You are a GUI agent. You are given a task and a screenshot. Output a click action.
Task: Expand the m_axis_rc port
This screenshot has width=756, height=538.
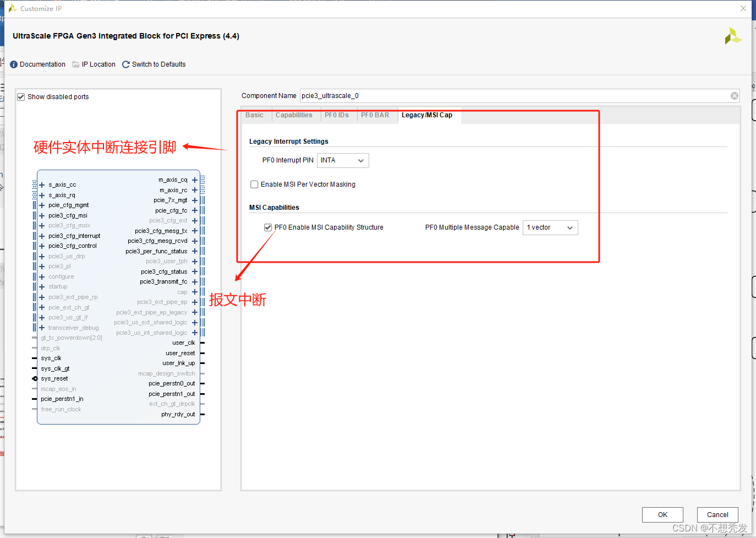click(x=195, y=190)
